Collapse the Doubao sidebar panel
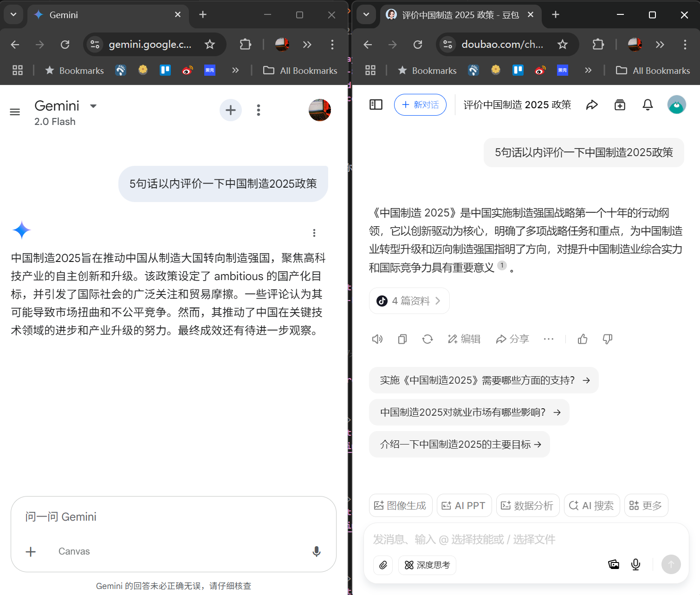The width and height of the screenshot is (700, 595). [x=376, y=105]
